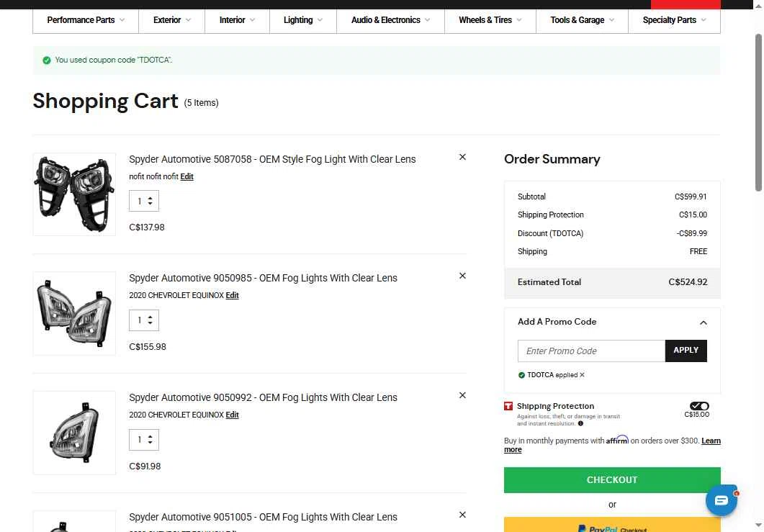Open the Wheels & Tires menu
Image resolution: width=764 pixels, height=532 pixels.
point(490,20)
